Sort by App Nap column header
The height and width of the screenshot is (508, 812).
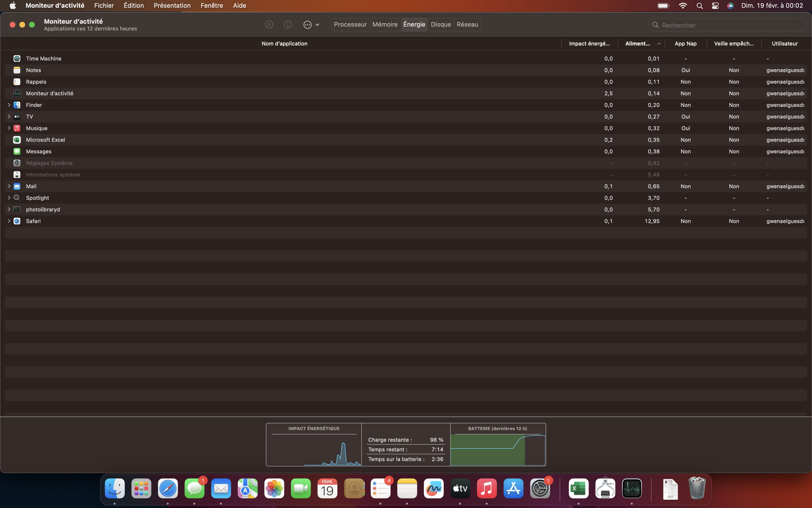[686, 44]
